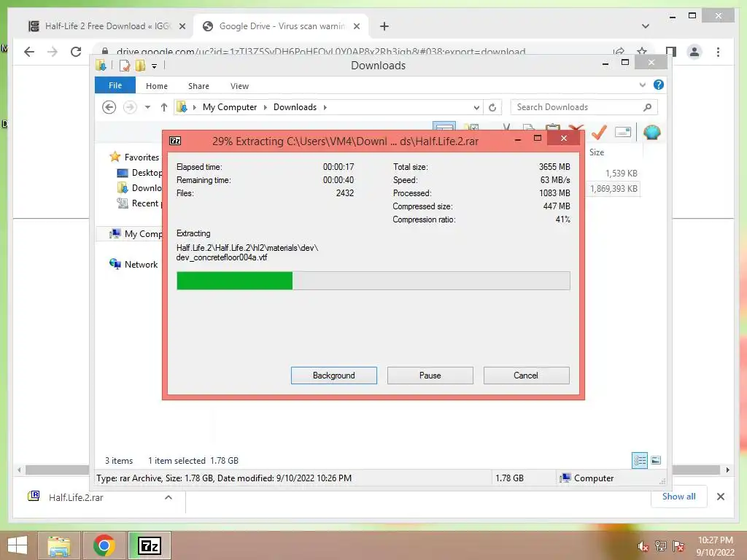Open a new Chrome tab

tap(384, 26)
